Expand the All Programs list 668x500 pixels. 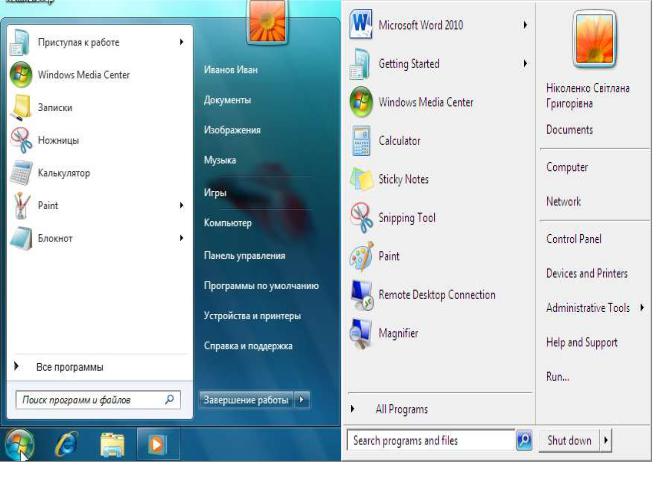[352, 409]
